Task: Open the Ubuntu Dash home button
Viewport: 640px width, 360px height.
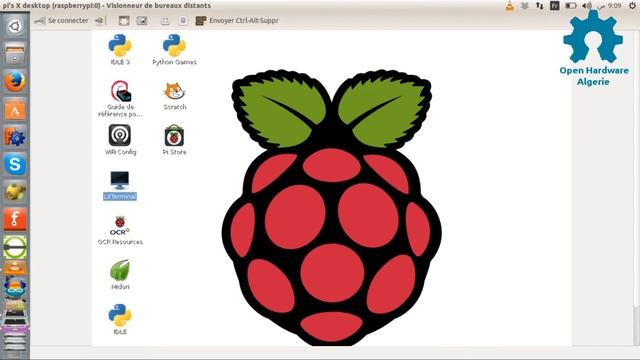Action: [x=15, y=26]
